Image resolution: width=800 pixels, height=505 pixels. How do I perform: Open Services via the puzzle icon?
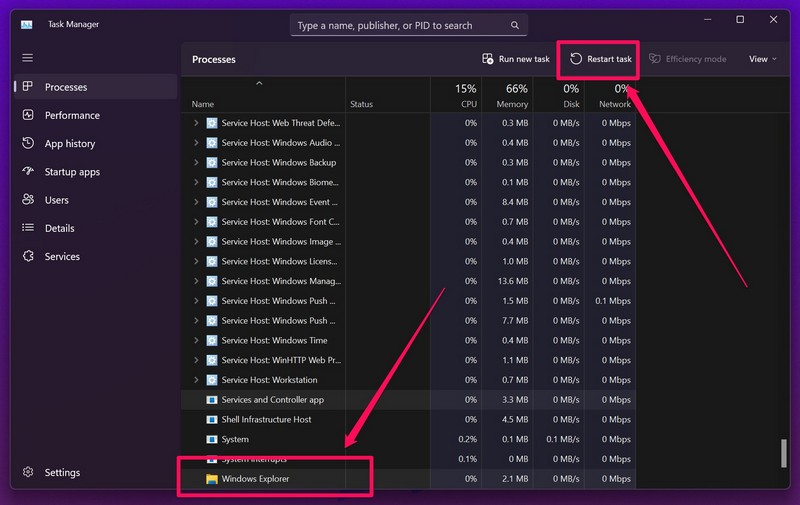(27, 256)
